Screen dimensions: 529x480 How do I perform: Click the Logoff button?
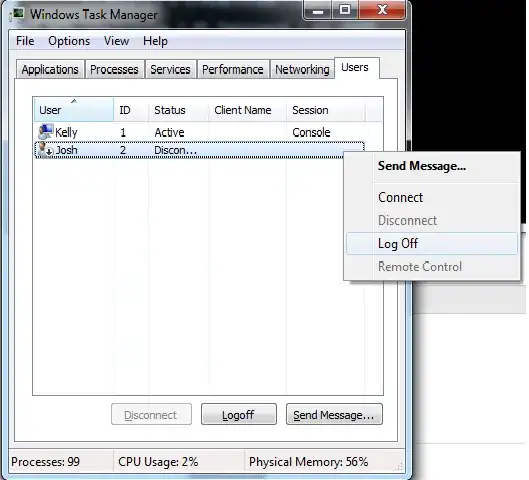click(239, 414)
